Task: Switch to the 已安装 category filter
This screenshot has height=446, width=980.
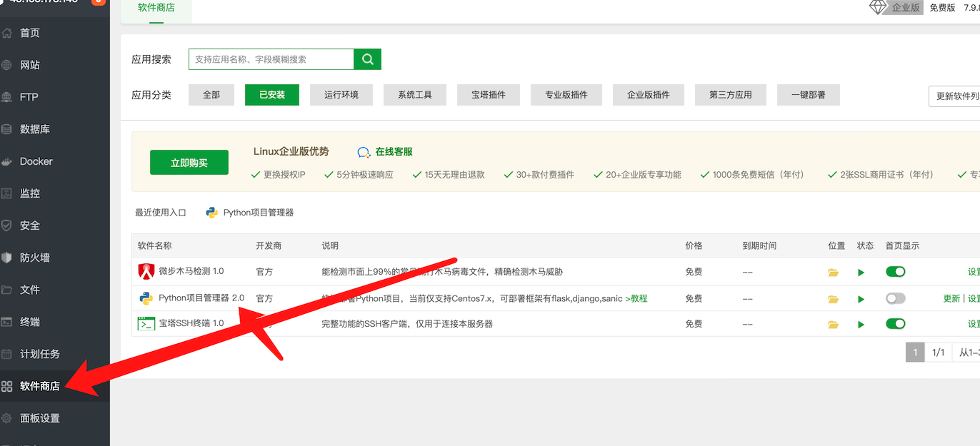Action: pos(271,94)
